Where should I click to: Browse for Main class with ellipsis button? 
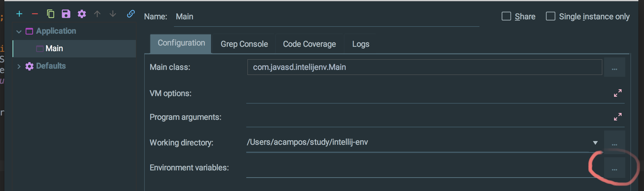614,67
